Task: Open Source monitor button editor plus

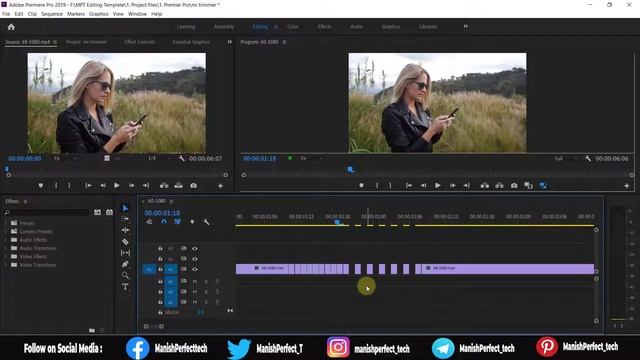Action: 220,186
